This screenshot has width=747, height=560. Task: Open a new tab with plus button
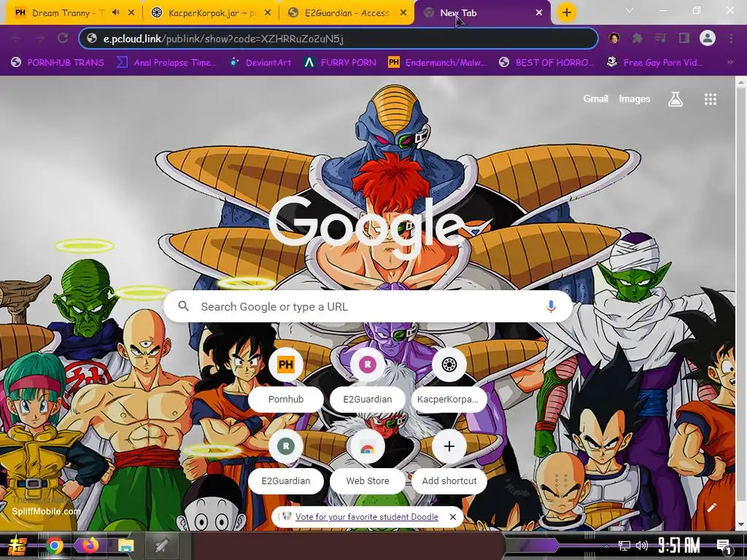[x=566, y=13]
